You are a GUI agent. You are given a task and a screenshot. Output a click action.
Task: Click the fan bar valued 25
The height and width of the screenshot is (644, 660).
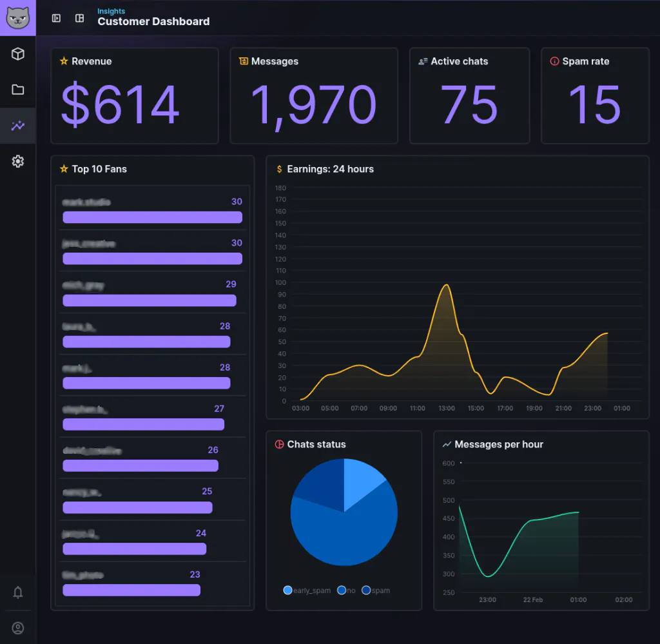coord(138,507)
